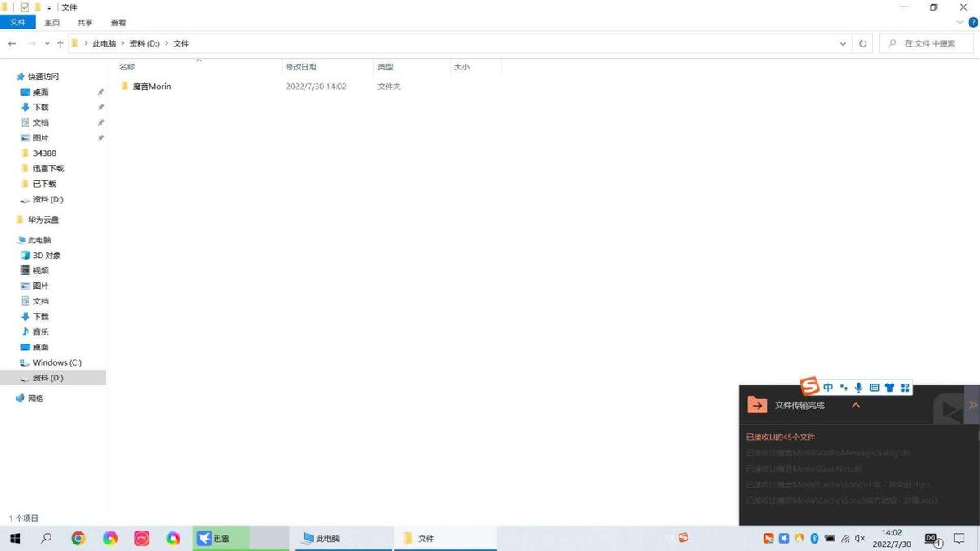The width and height of the screenshot is (980, 551).
Task: Open 已下载 folder in sidebar
Action: pos(44,184)
